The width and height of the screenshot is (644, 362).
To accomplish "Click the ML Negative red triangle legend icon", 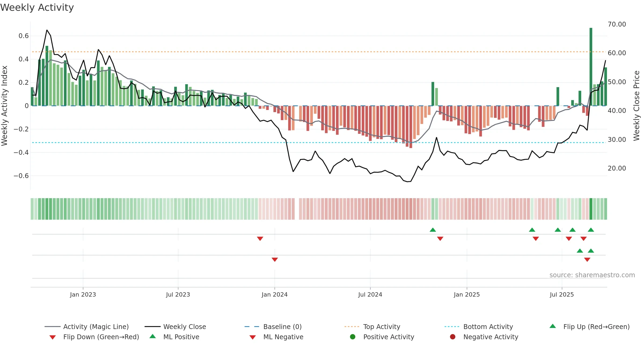I will (x=253, y=337).
